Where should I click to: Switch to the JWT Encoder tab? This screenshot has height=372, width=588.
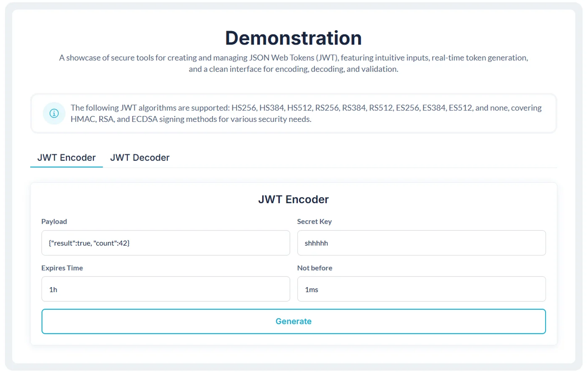[66, 158]
